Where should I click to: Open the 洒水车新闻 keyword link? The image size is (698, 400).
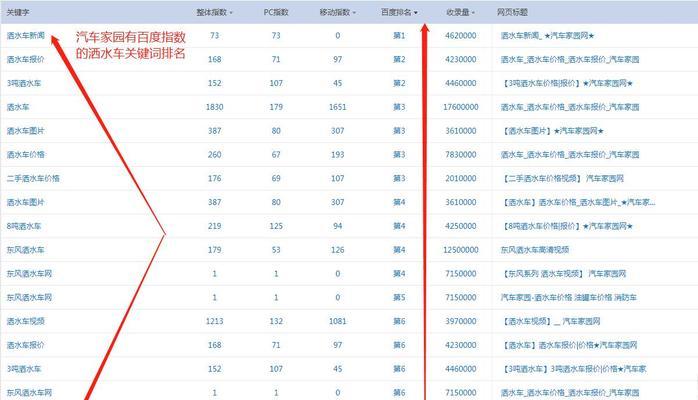(26, 36)
